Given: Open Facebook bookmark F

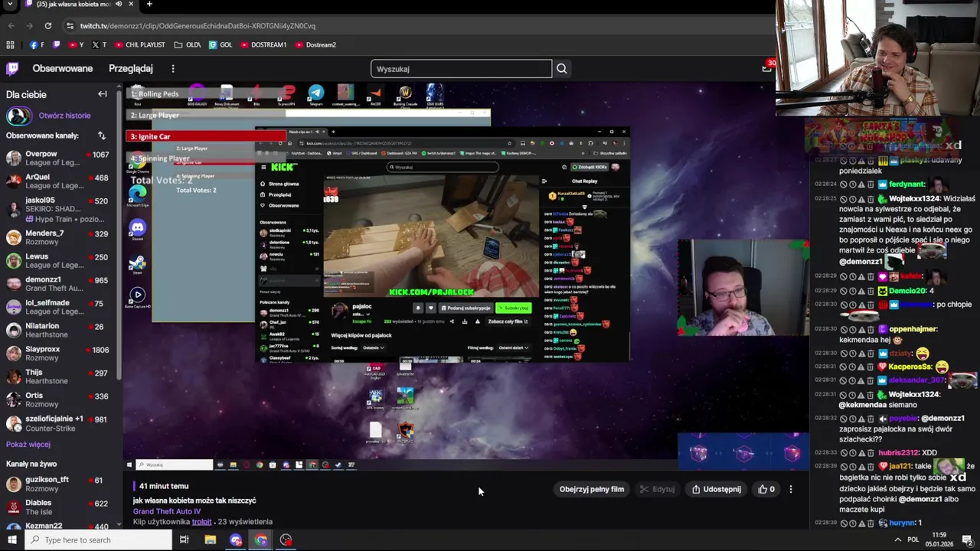Looking at the screenshot, I should (36, 44).
